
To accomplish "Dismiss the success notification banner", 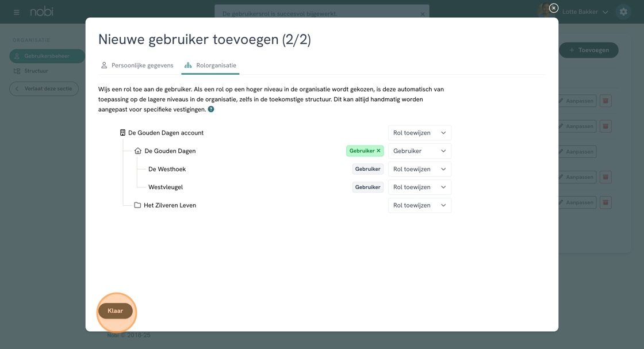I will click(423, 14).
